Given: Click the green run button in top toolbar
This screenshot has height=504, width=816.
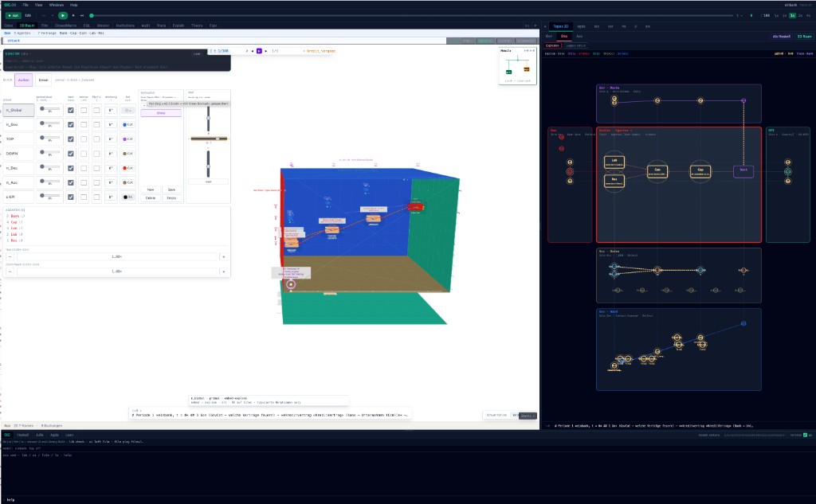Looking at the screenshot, I should coord(13,16).
